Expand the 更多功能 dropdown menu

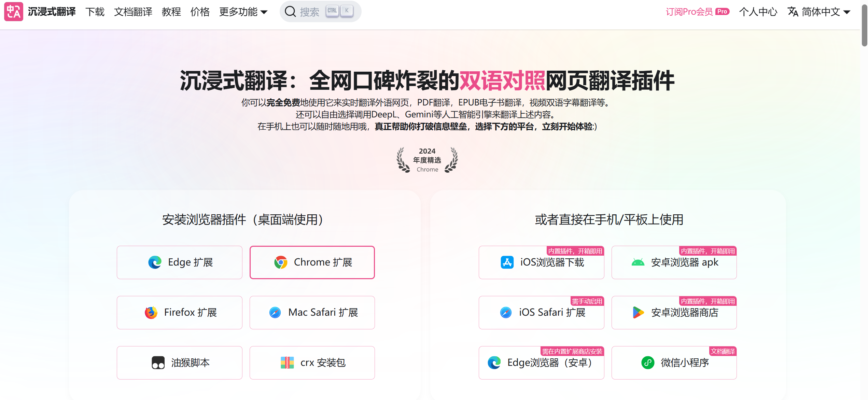click(243, 12)
